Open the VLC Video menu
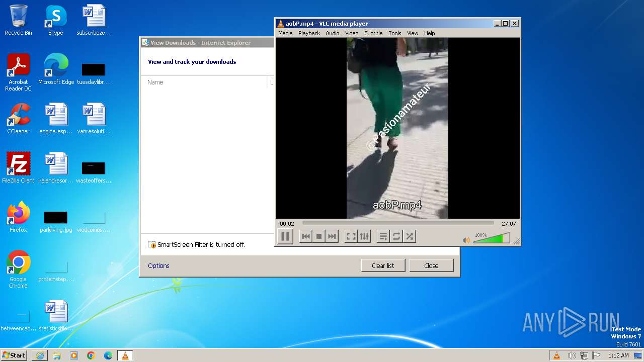Image resolution: width=644 pixels, height=362 pixels. pos(352,33)
